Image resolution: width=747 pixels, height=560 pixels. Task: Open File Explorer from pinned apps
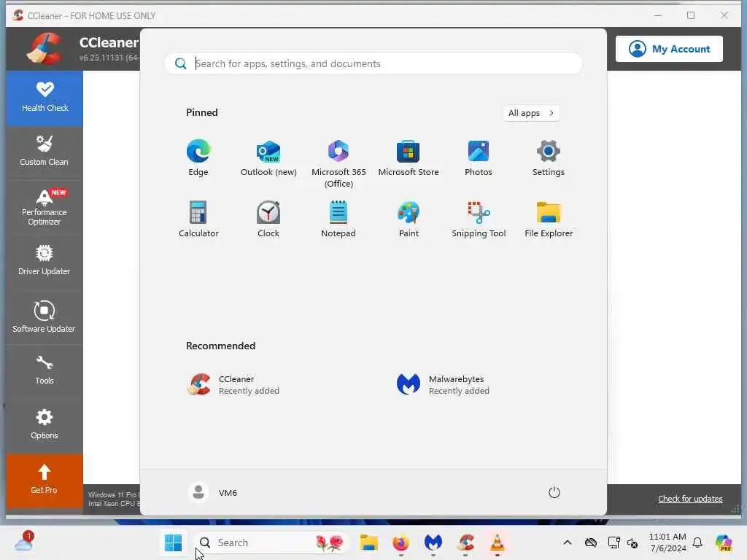(549, 219)
